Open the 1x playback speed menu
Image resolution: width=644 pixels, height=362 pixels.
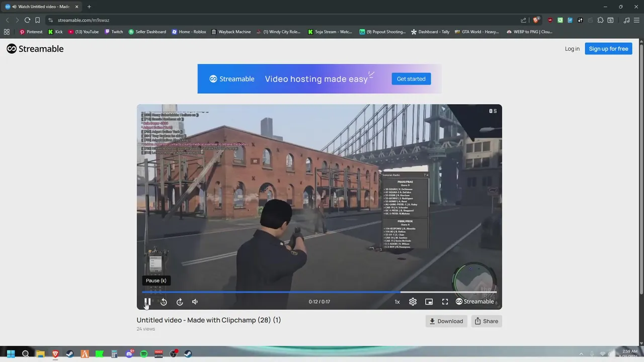click(x=397, y=302)
